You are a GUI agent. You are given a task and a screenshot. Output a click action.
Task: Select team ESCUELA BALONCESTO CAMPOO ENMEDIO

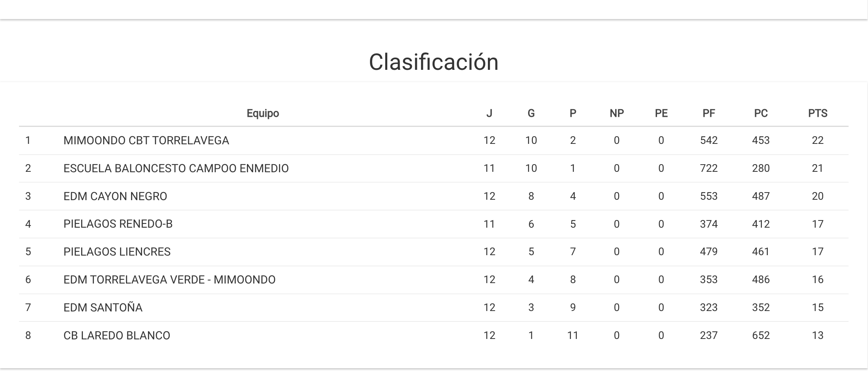pos(176,168)
